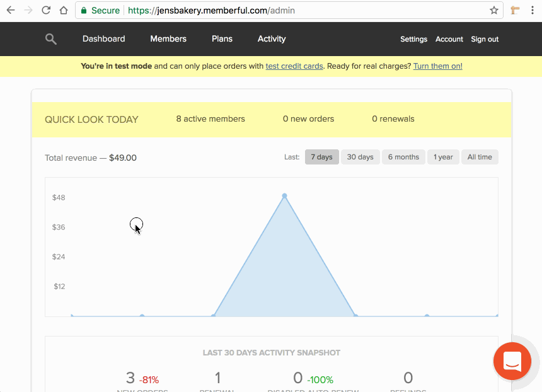542x392 pixels.
Task: Sign out of the admin dashboard
Action: (484, 39)
